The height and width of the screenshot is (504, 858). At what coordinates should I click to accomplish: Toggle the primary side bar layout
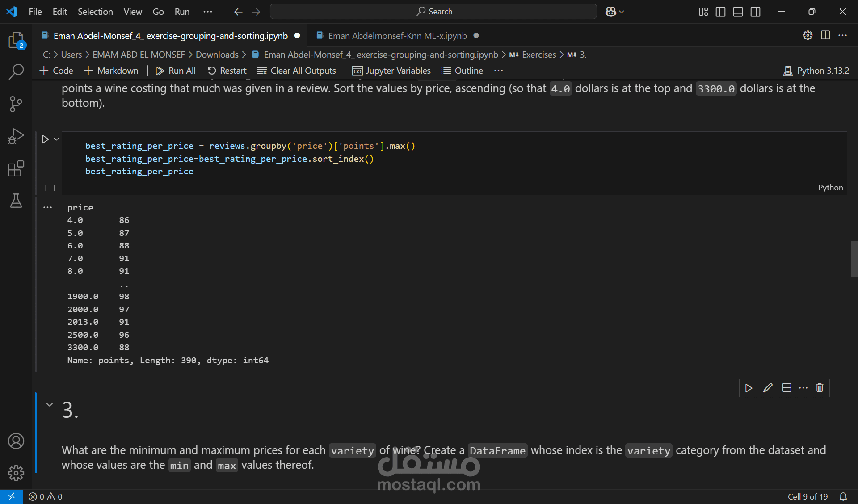coord(720,12)
